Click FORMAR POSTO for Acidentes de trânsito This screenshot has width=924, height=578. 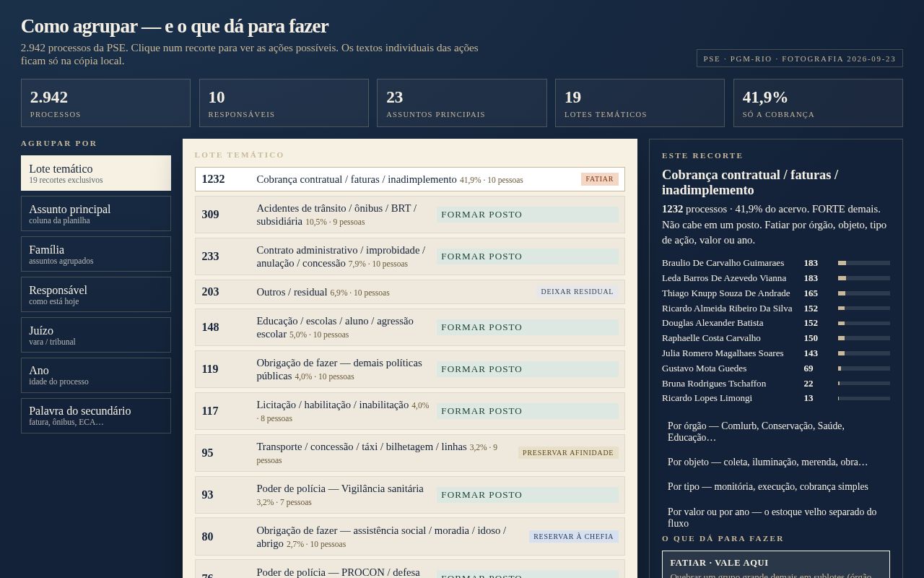[x=528, y=215]
